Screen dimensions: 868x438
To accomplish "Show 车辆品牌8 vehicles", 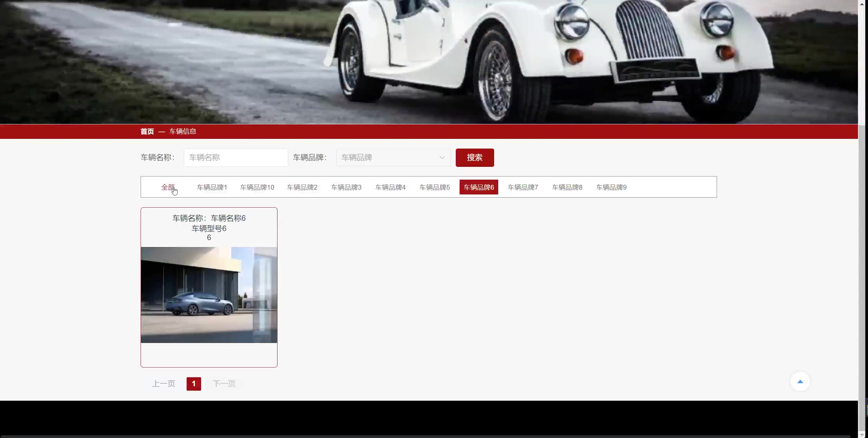I will [567, 187].
